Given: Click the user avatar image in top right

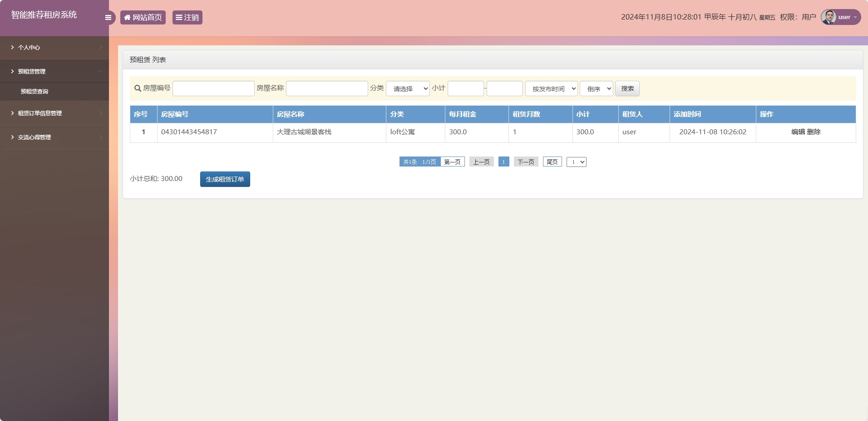Looking at the screenshot, I should point(829,17).
